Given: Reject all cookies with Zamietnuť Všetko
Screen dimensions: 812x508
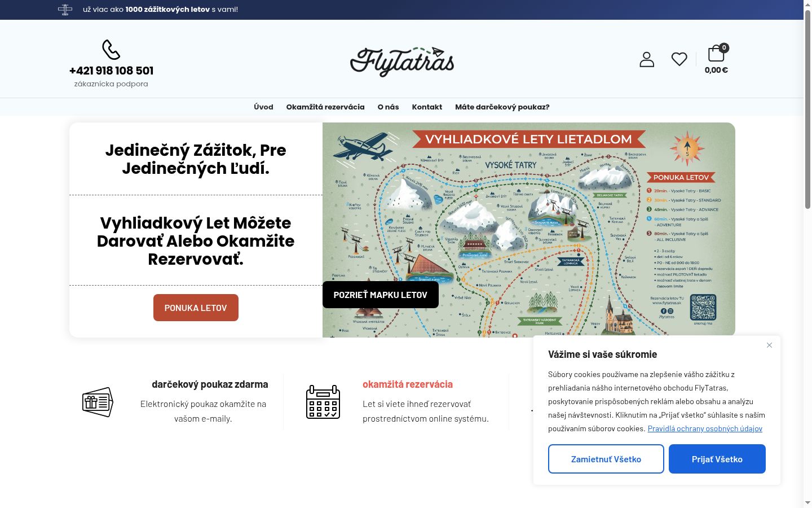Looking at the screenshot, I should click(606, 459).
